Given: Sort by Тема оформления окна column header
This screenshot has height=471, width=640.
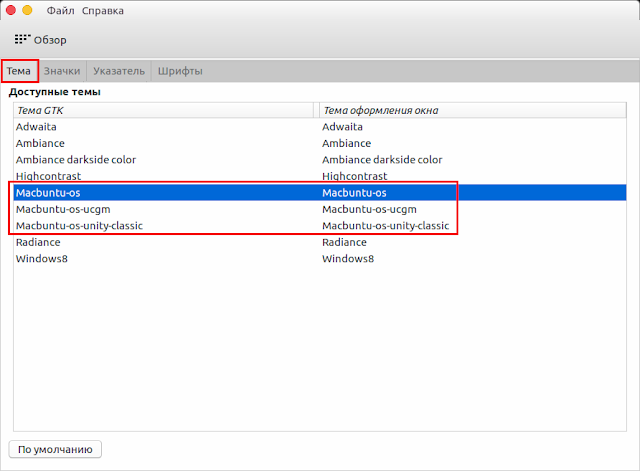Looking at the screenshot, I should 473,110.
